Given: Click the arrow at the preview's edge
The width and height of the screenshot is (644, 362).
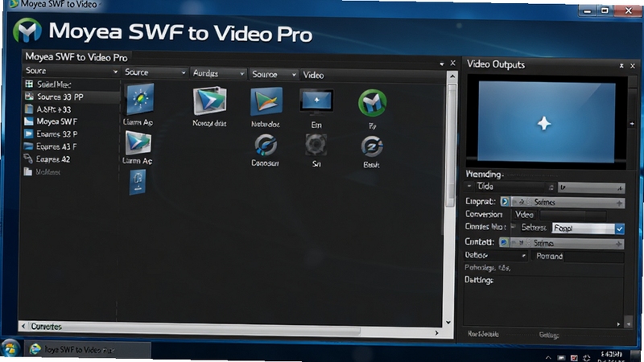Looking at the screenshot, I should (632, 124).
